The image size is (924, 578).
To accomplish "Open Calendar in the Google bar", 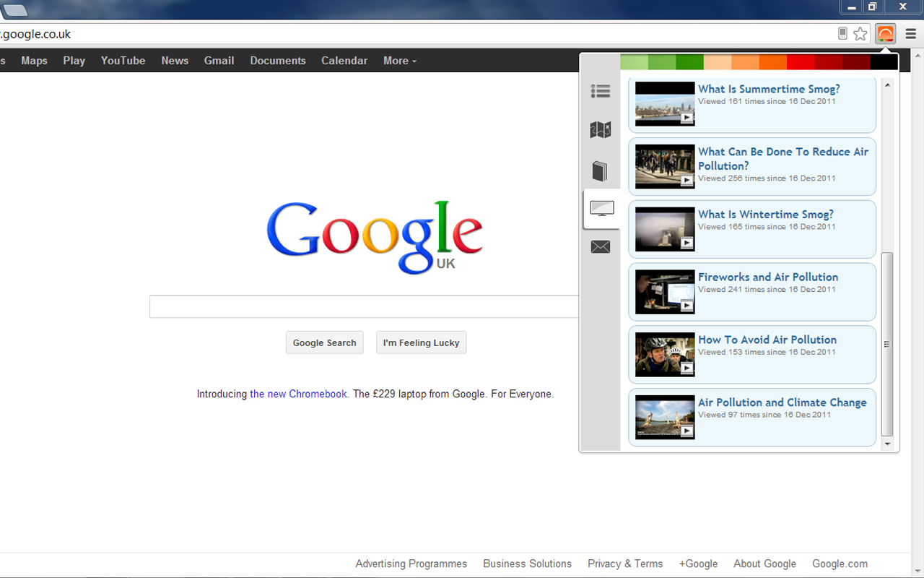I will (x=344, y=61).
